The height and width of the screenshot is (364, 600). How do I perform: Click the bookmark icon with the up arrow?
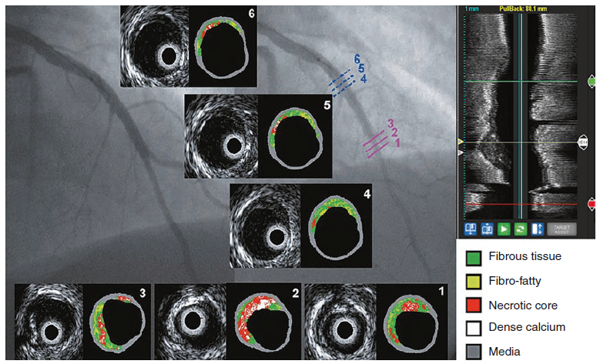click(x=487, y=229)
